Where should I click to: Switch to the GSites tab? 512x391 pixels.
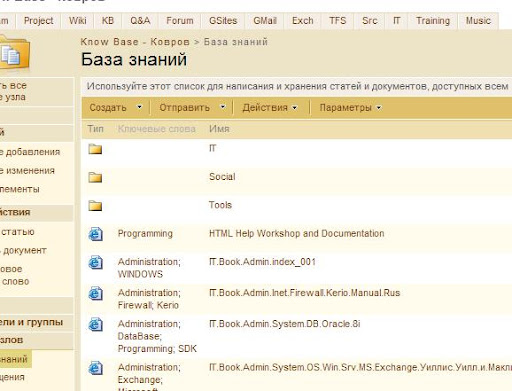coord(223,21)
